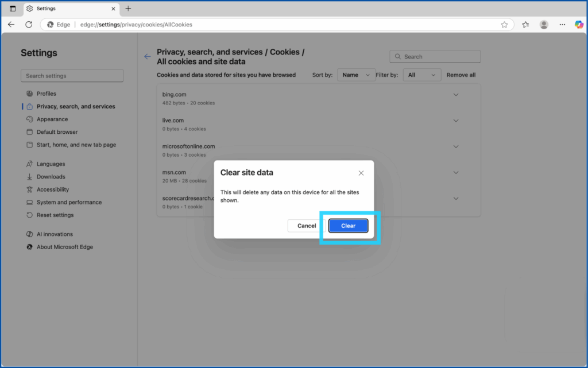The width and height of the screenshot is (588, 368).
Task: Close the Clear site data dialog
Action: point(361,173)
